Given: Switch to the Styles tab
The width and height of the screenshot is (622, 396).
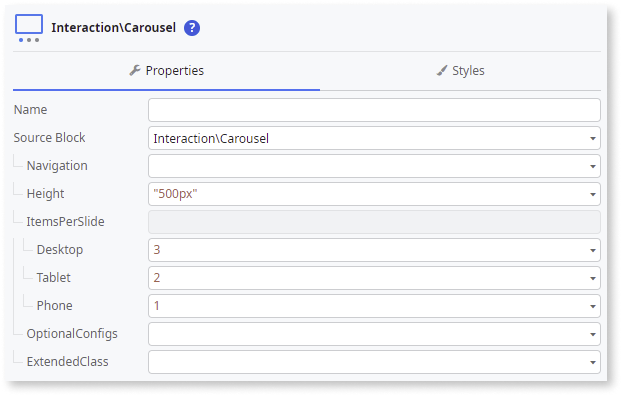Looking at the screenshot, I should pyautogui.click(x=460, y=71).
